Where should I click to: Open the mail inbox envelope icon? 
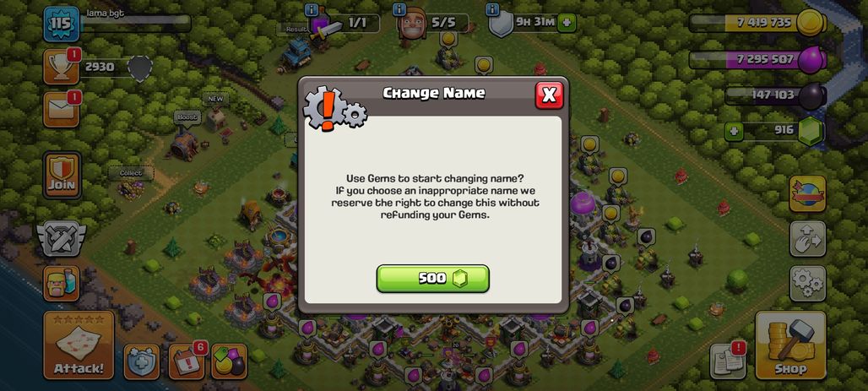pos(61,110)
